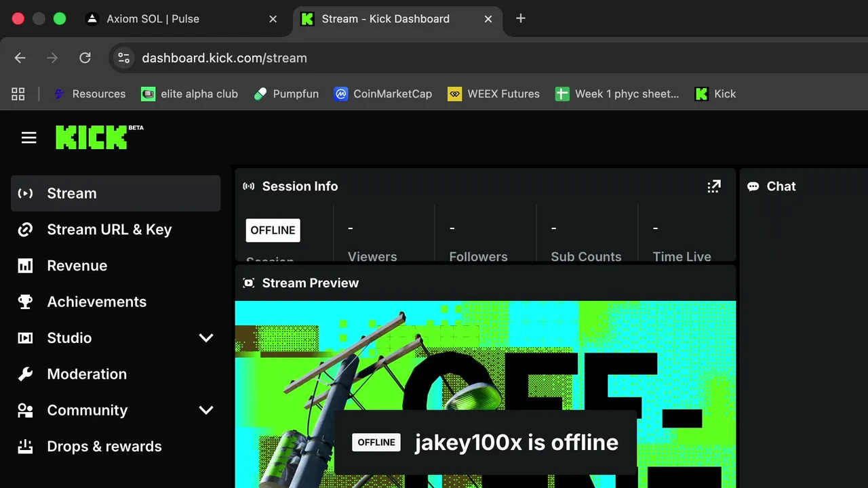Click the Session Info heading
Viewport: 868px width, 488px height.
[x=300, y=186]
